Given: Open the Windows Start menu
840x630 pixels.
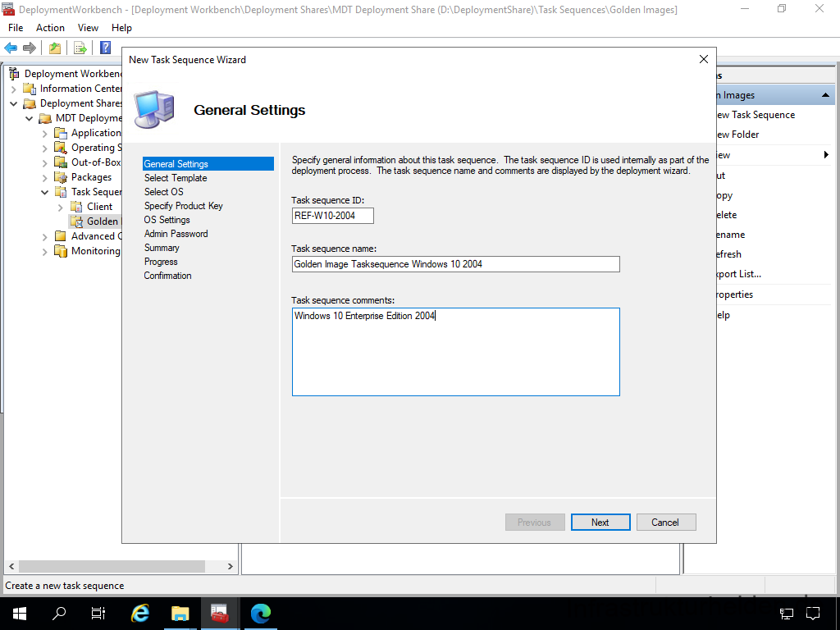Looking at the screenshot, I should (20, 614).
